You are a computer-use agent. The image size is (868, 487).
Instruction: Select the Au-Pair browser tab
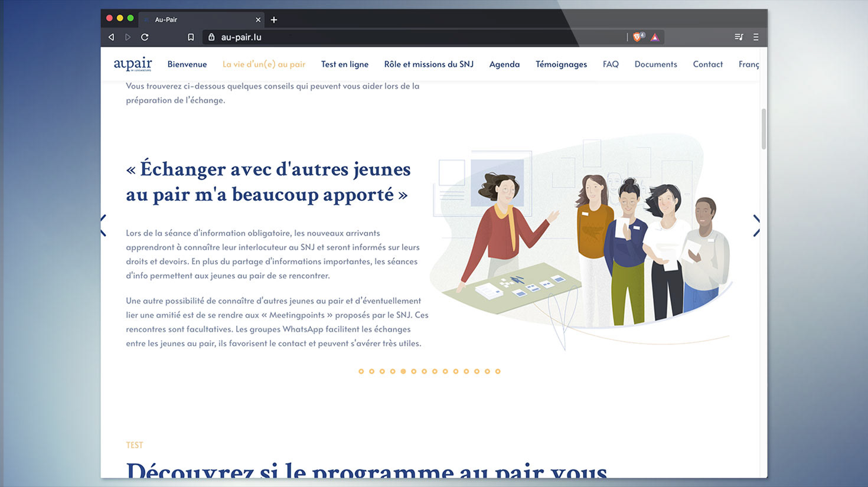pos(201,19)
